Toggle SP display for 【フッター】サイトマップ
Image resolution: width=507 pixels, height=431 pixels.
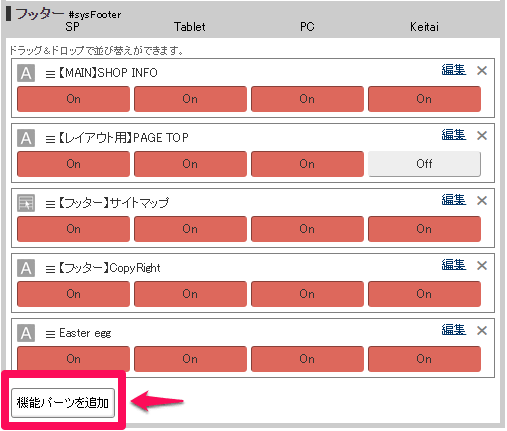point(73,229)
